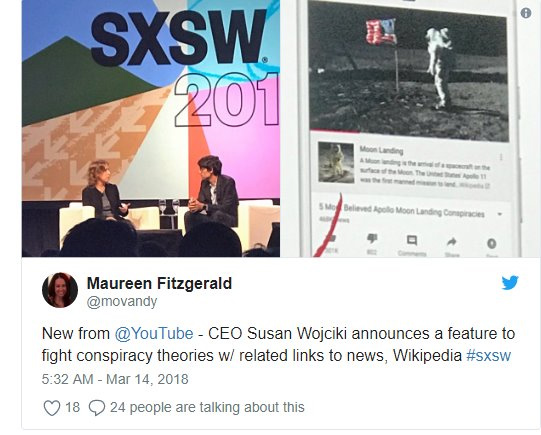The image size is (541, 435).
Task: Click the Comments icon in phone screenshot
Action: tap(412, 240)
